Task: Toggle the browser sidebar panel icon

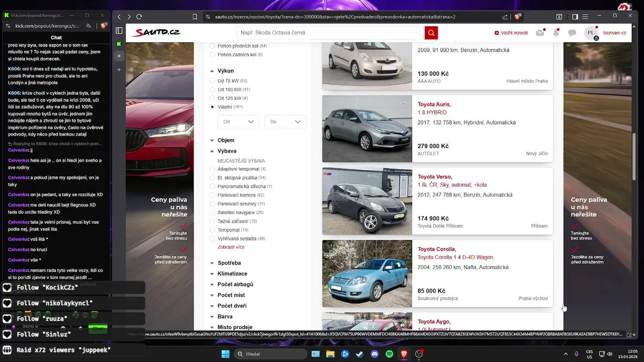Action: 575,17
